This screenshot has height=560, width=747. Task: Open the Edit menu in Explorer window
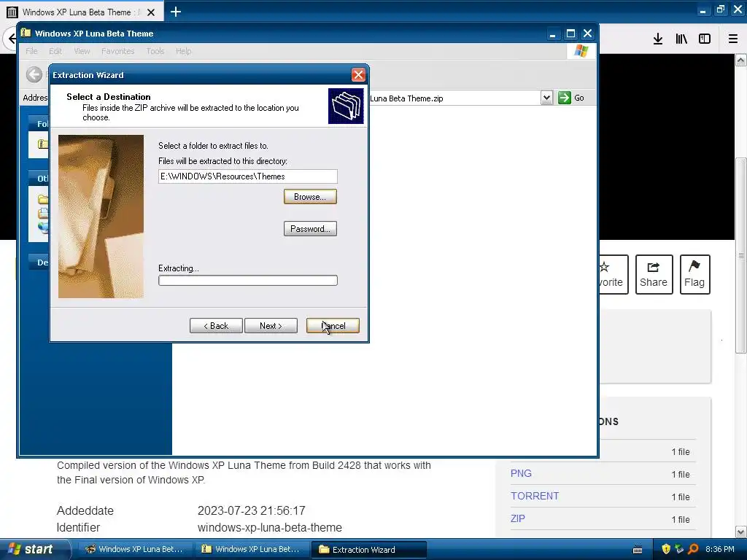click(x=55, y=51)
